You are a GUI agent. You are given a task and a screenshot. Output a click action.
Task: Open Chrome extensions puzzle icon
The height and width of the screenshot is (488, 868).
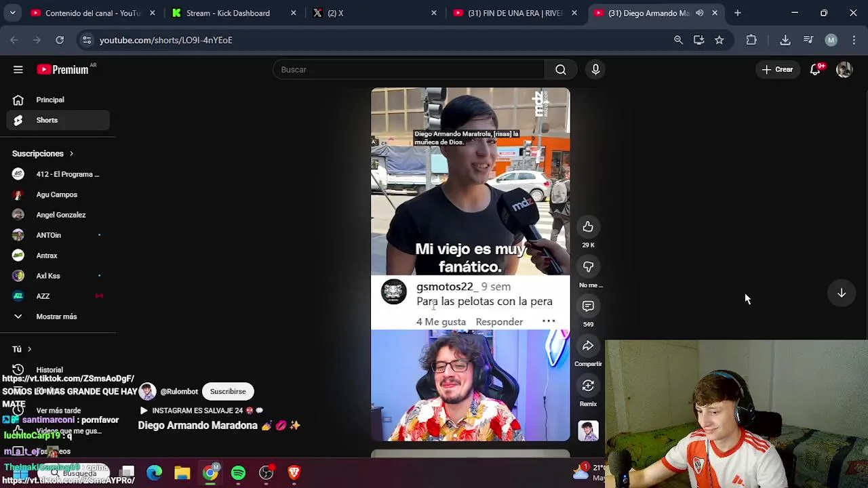point(751,40)
